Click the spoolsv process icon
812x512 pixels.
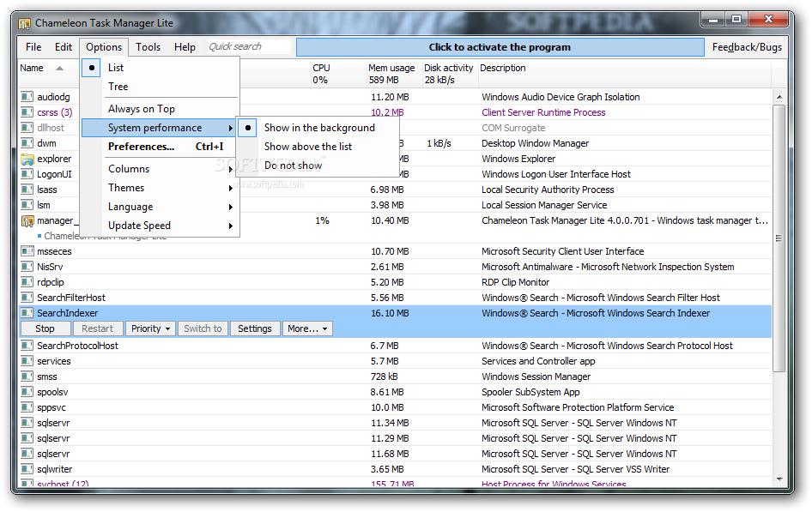[x=27, y=393]
